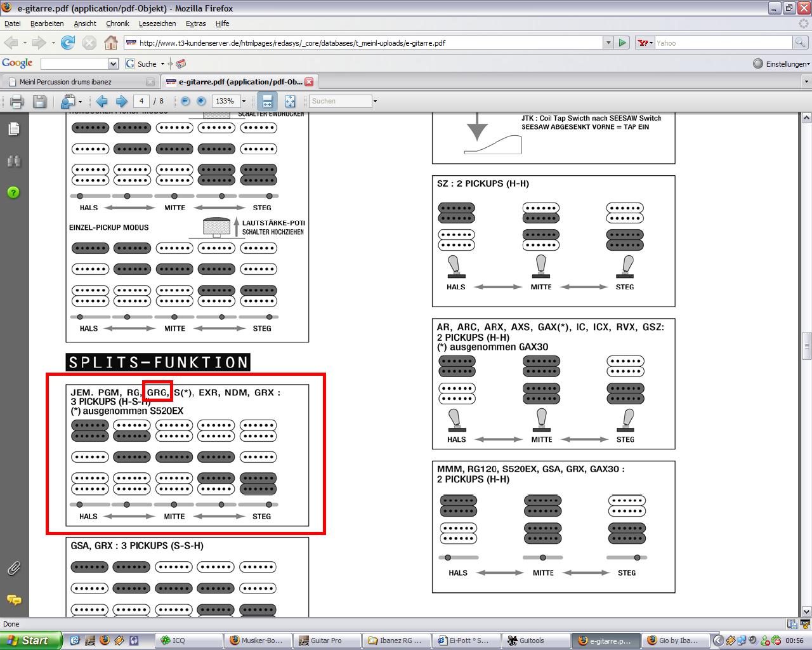Click the vertical scrollbar thumb

coord(806,346)
